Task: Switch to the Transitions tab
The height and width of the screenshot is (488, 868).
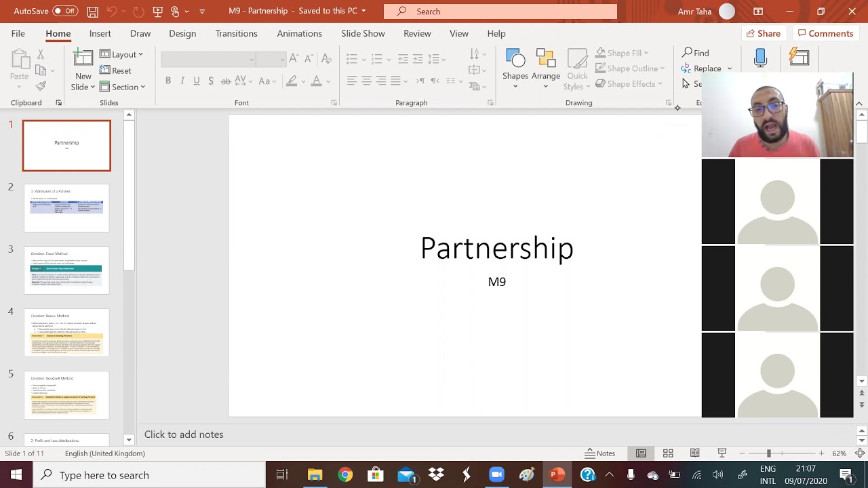Action: [x=236, y=33]
